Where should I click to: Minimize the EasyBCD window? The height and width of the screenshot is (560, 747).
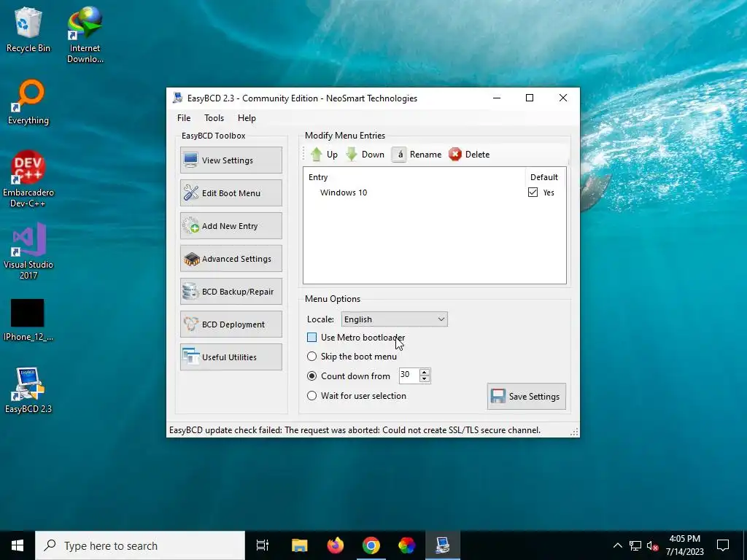tap(496, 98)
